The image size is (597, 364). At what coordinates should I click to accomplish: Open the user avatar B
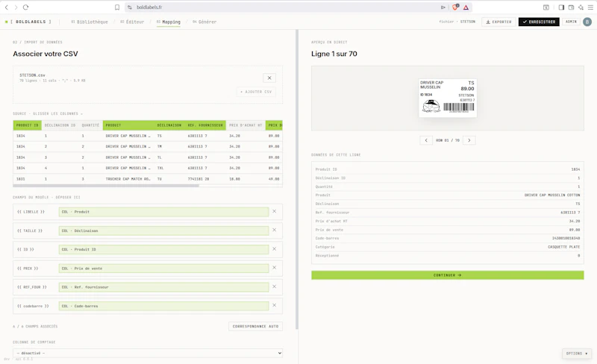click(587, 22)
